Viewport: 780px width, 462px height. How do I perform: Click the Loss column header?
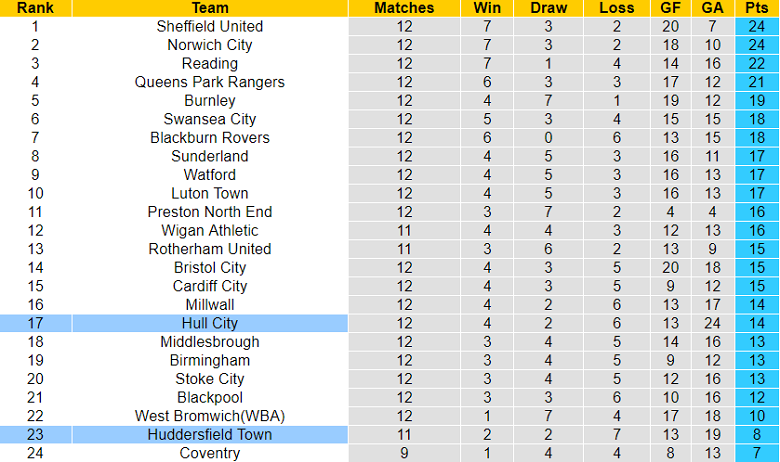pyautogui.click(x=617, y=8)
